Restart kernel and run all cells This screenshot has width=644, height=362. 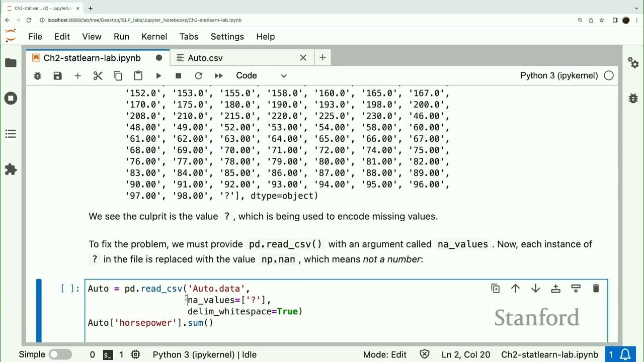218,76
